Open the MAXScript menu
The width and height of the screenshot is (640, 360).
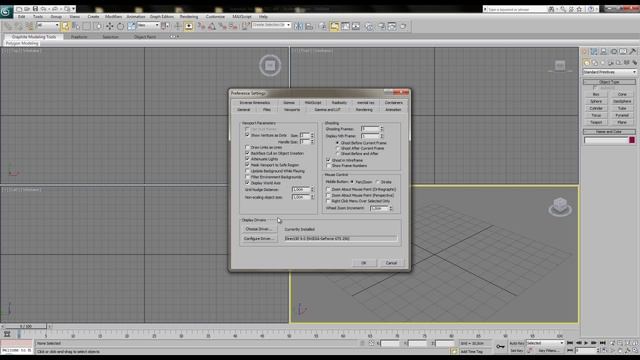coord(242,17)
